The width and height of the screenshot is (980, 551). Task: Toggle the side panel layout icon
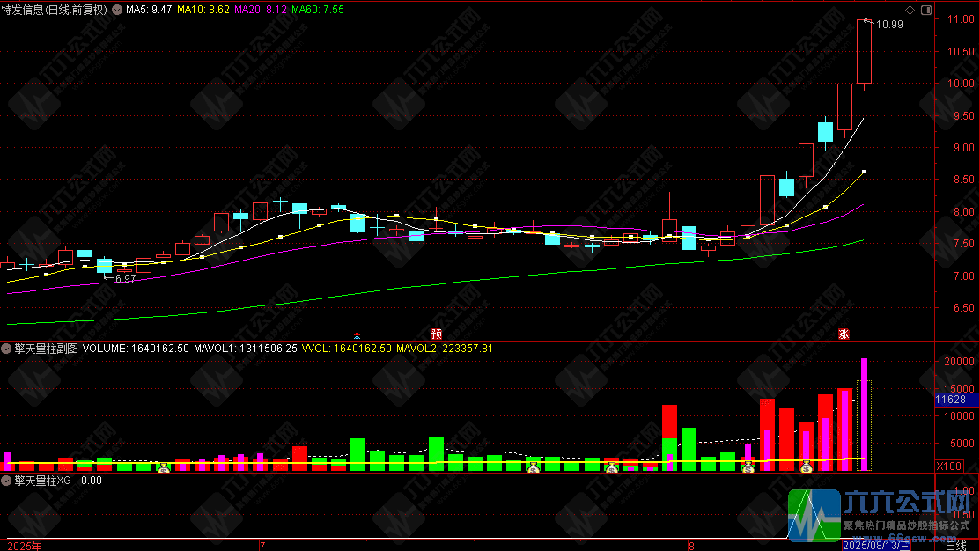tap(926, 10)
